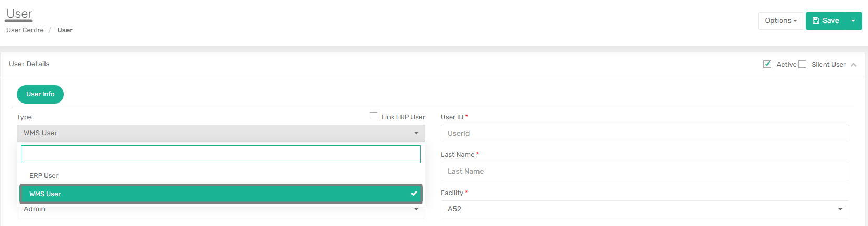
Task: Switch to the User Info tab
Action: [40, 94]
